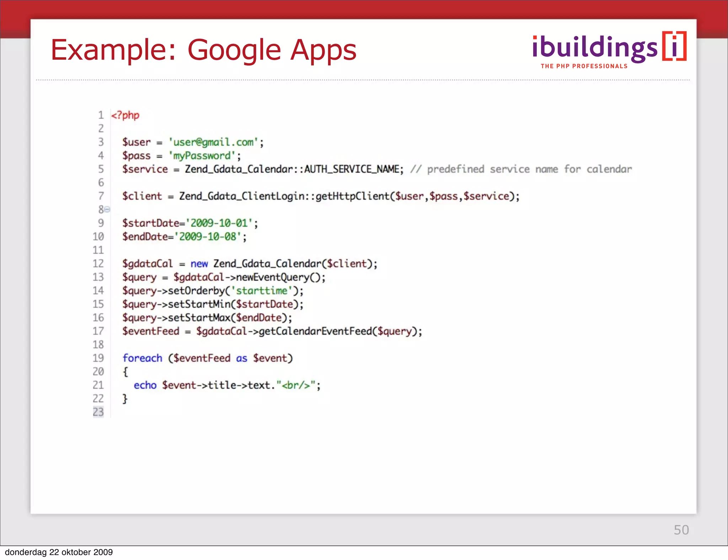Click the slide page number 50
The image size is (728, 560).
pyautogui.click(x=681, y=530)
